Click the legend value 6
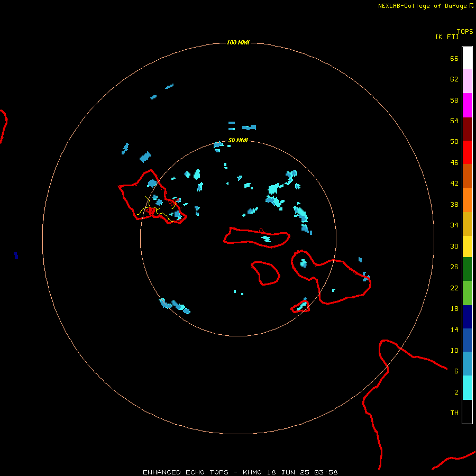The width and height of the screenshot is (476, 476). tap(456, 371)
